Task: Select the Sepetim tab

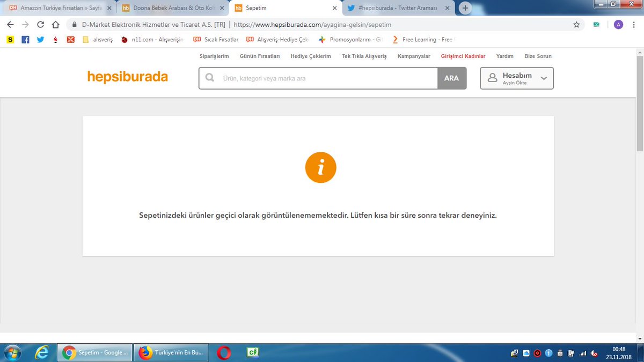Action: [x=285, y=8]
